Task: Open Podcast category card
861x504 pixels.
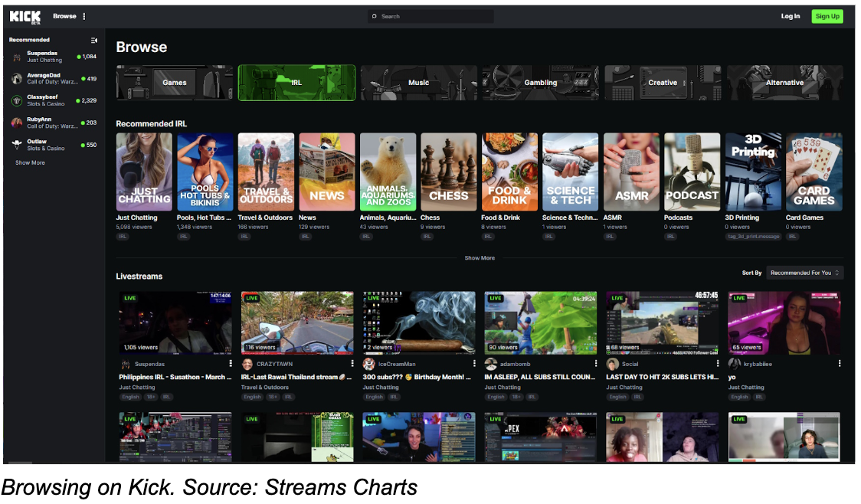Action: pos(692,172)
